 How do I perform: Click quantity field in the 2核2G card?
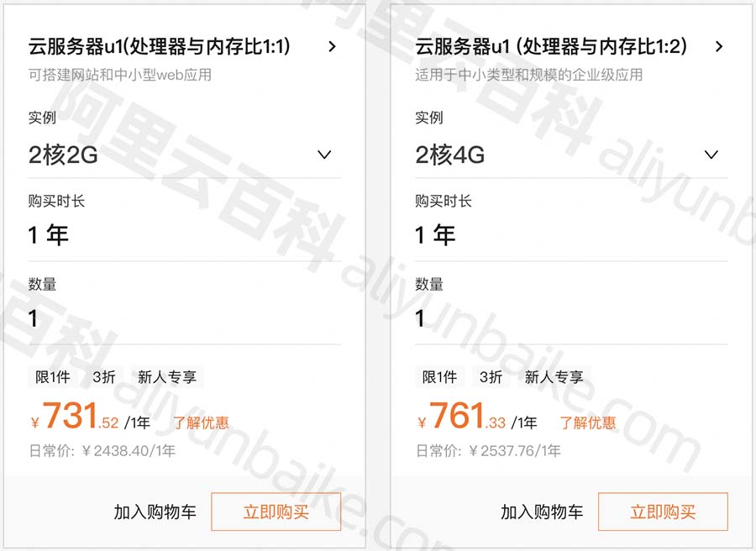[184, 318]
